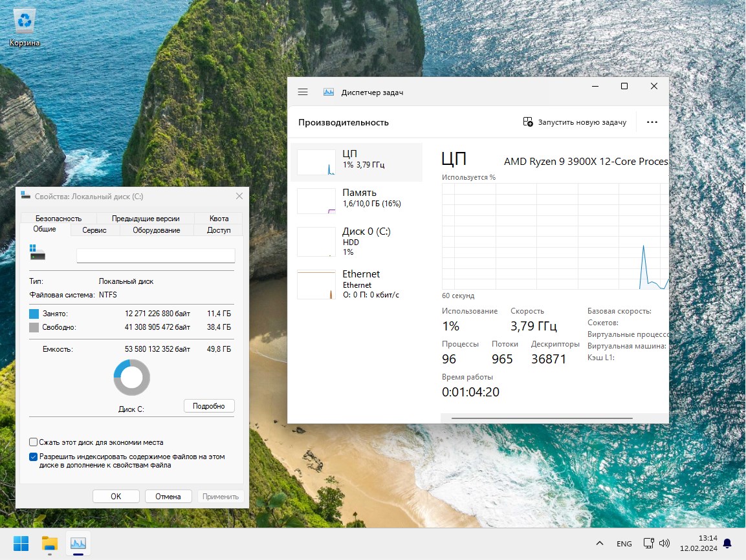Select the Ethernet performance item

357,285
